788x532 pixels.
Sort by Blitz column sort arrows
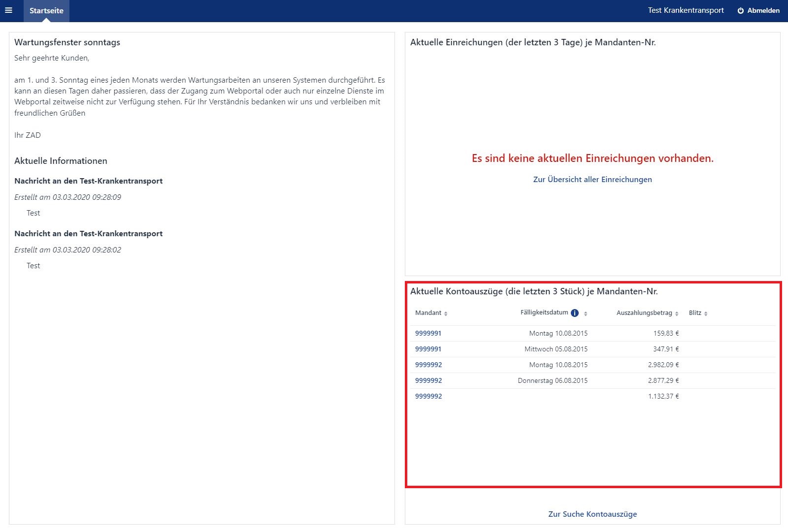[x=706, y=313]
